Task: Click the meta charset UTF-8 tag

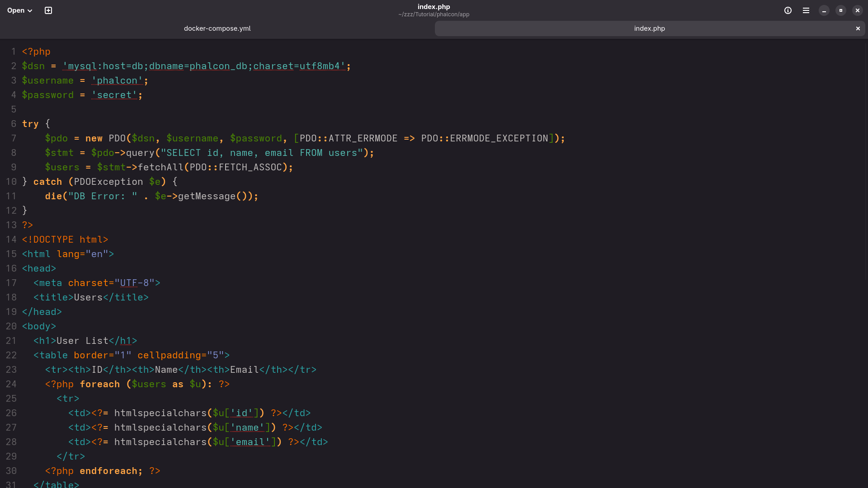Action: (x=97, y=283)
